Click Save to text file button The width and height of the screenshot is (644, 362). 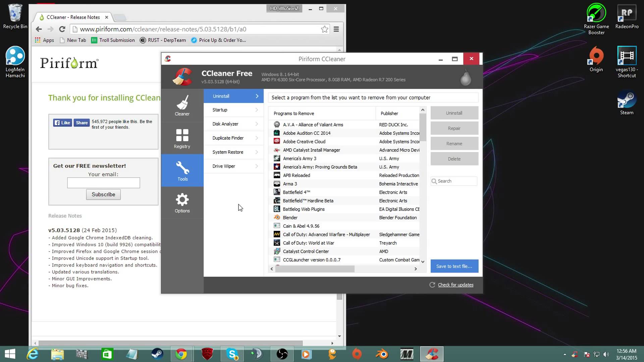coord(454,266)
